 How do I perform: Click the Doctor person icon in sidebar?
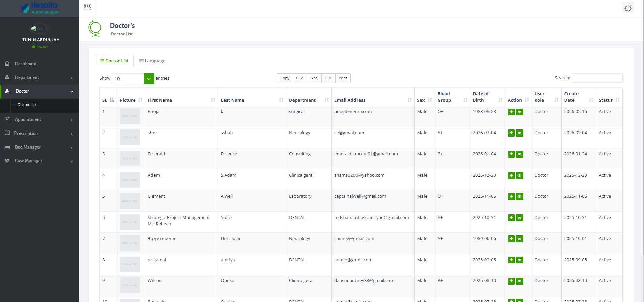point(7,91)
